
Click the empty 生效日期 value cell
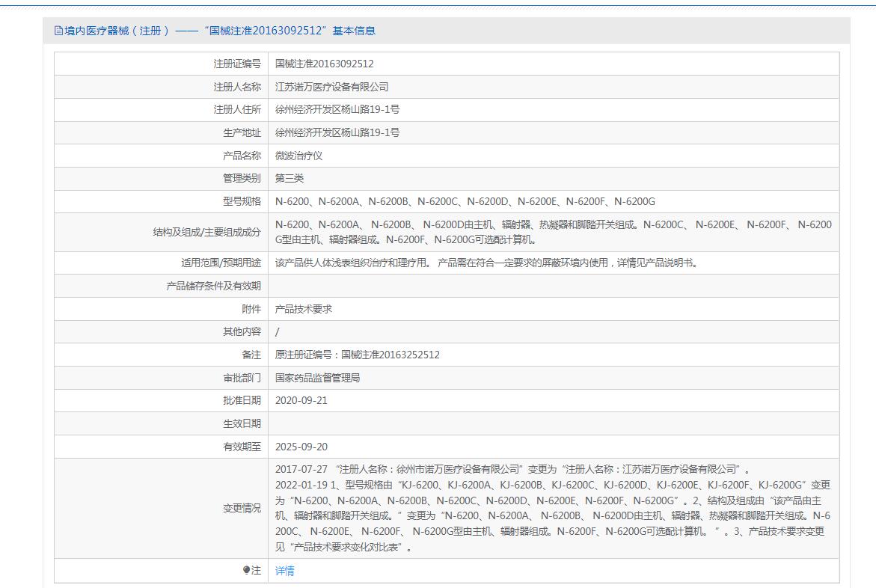pos(553,423)
